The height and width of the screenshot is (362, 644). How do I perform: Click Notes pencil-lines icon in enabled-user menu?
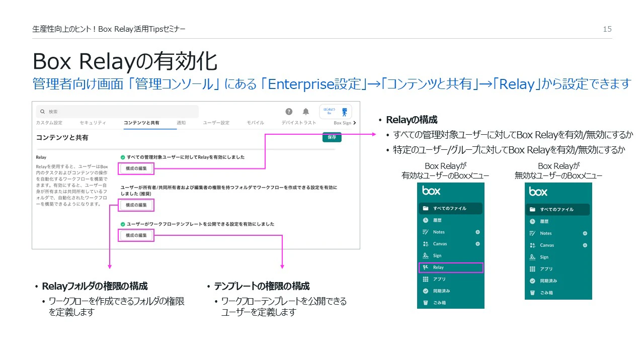[x=426, y=232]
